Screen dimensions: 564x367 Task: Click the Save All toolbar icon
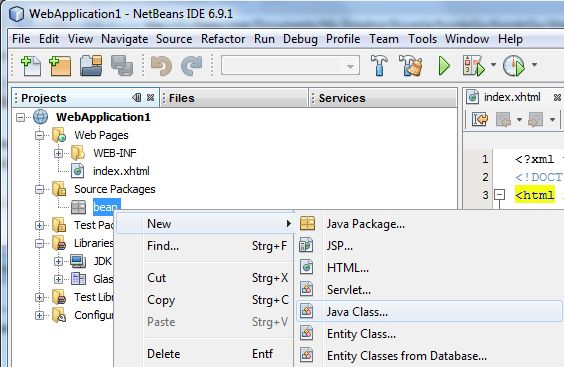click(122, 65)
